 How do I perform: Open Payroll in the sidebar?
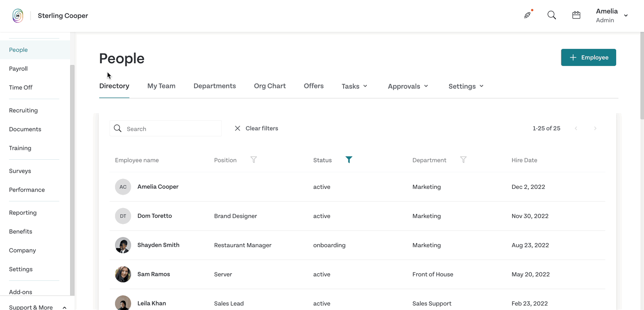(x=18, y=69)
